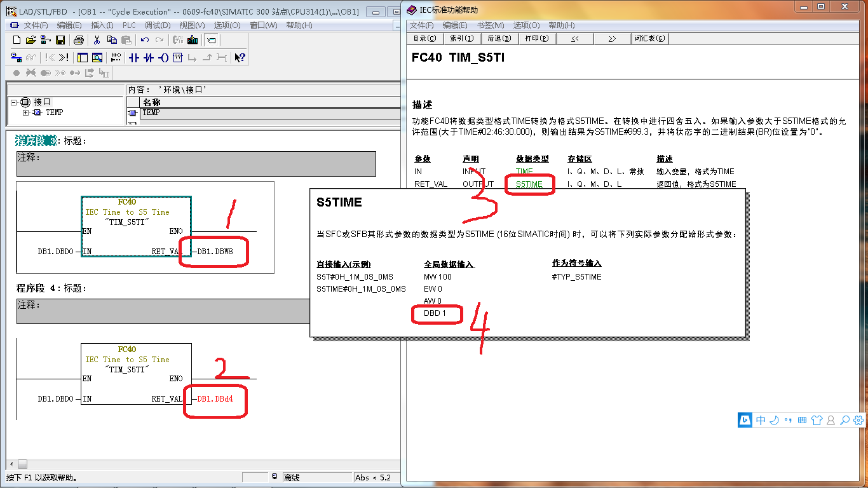Open 书签(M) menu in help window
The width and height of the screenshot is (868, 488).
point(491,25)
